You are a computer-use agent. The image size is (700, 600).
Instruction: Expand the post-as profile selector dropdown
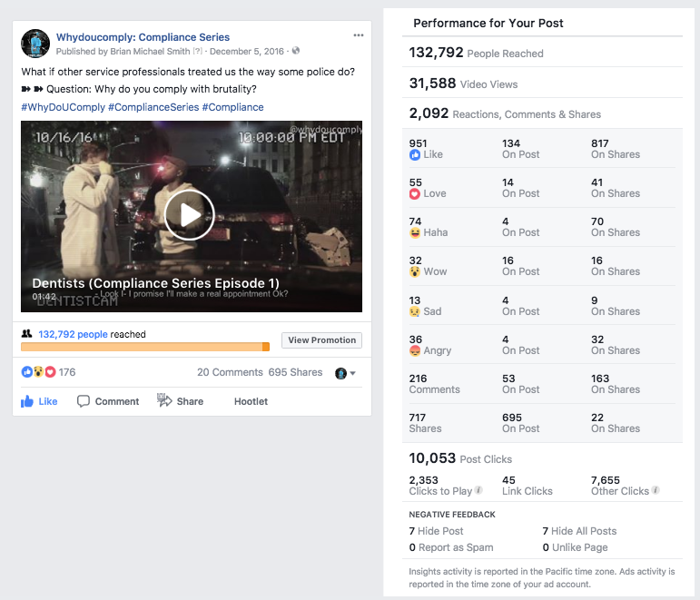pos(346,373)
